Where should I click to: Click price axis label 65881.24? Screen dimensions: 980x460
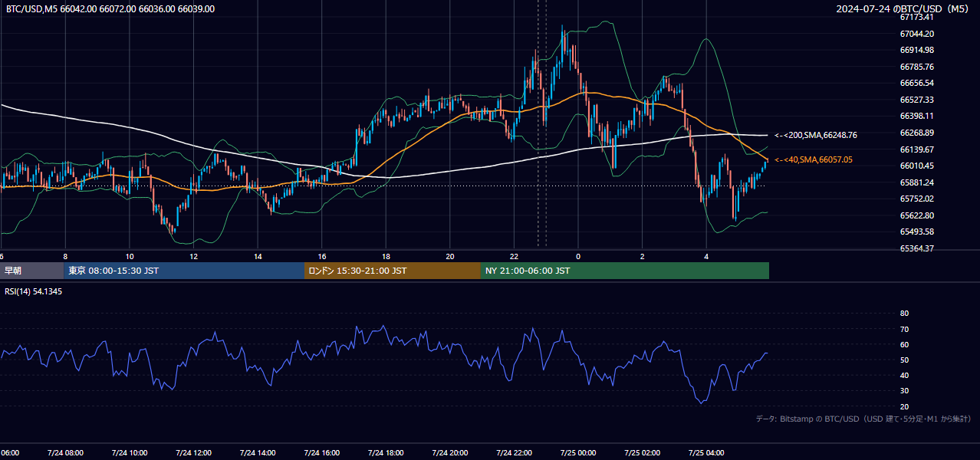coord(916,182)
